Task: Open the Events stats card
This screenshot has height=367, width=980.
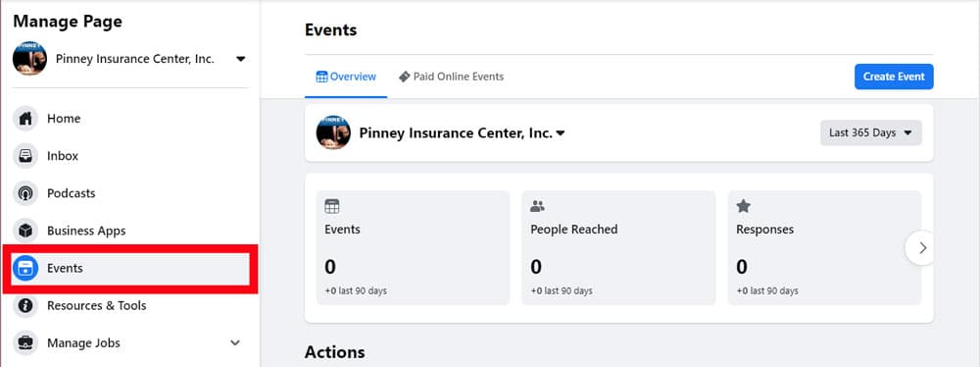Action: click(413, 248)
